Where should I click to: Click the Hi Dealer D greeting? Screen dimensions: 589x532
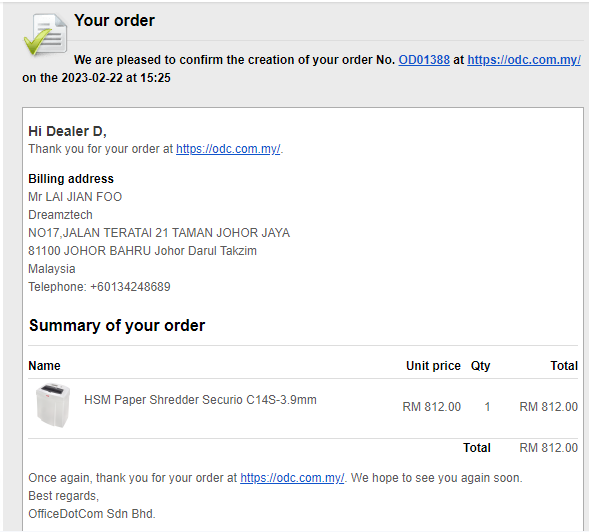tap(68, 131)
